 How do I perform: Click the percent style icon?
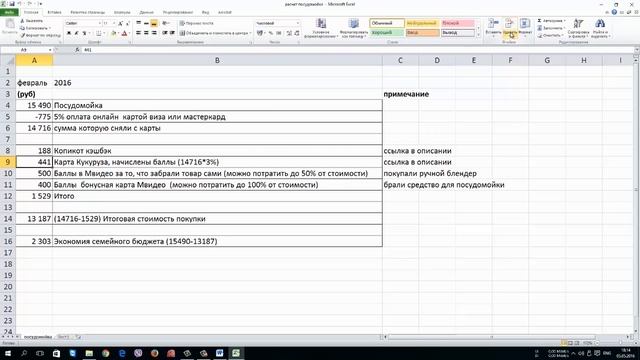(271, 33)
